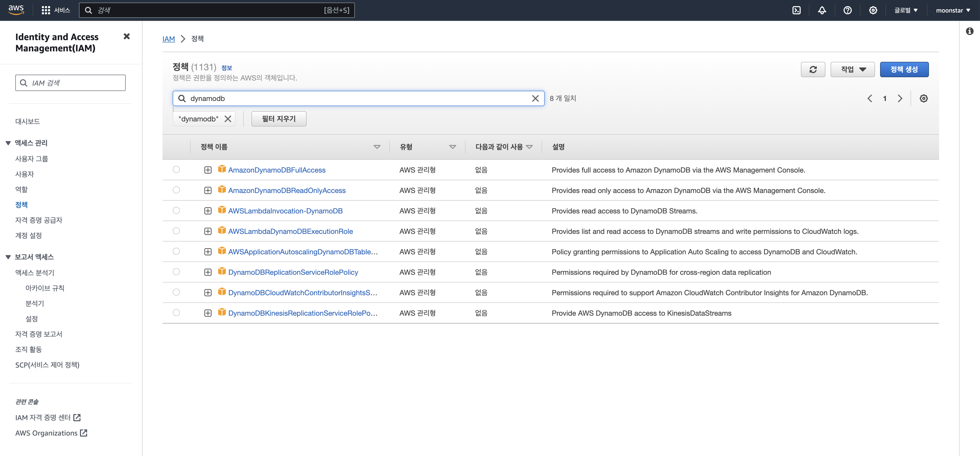Click the help question mark icon

pos(847,10)
